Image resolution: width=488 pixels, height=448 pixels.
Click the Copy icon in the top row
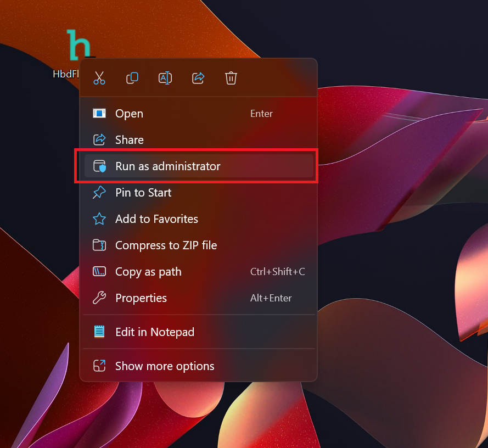click(x=132, y=78)
